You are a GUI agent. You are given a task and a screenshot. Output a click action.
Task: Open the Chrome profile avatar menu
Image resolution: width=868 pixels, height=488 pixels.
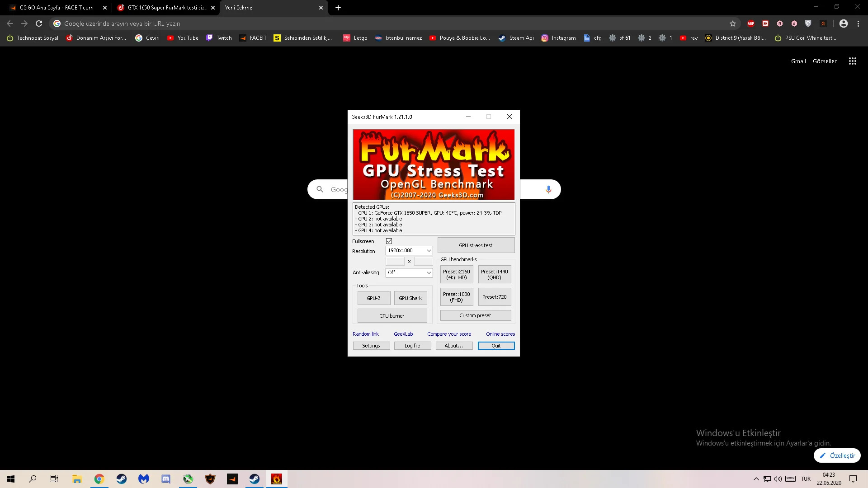[x=843, y=23]
